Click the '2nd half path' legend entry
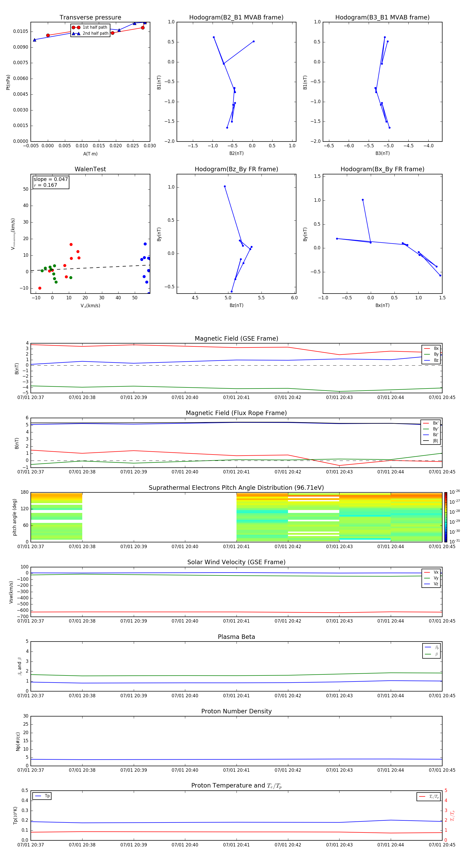The width and height of the screenshot is (473, 868). pos(90,33)
